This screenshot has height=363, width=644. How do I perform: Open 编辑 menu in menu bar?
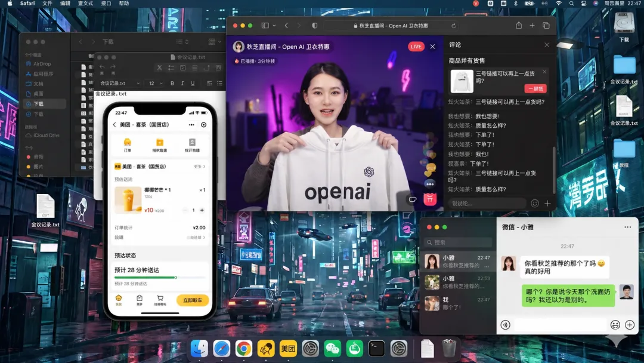[x=65, y=4]
